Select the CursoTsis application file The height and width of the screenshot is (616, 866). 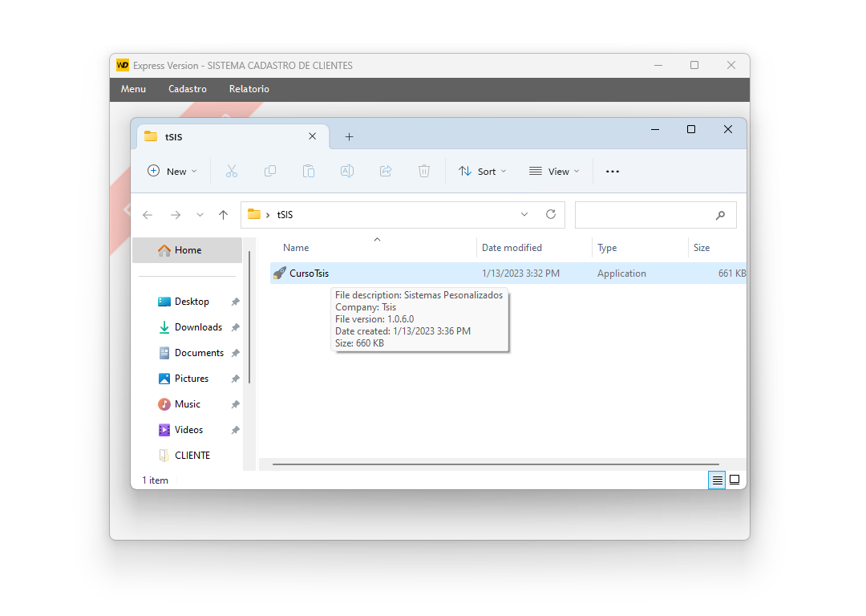(309, 274)
